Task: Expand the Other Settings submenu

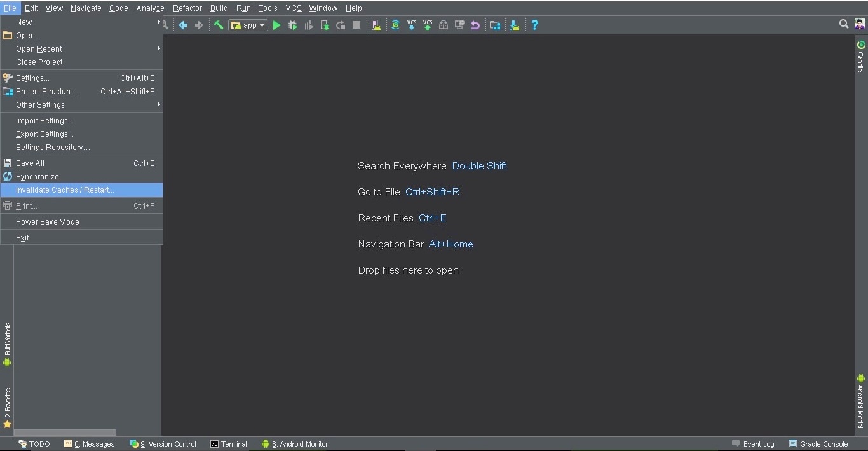Action: point(40,104)
